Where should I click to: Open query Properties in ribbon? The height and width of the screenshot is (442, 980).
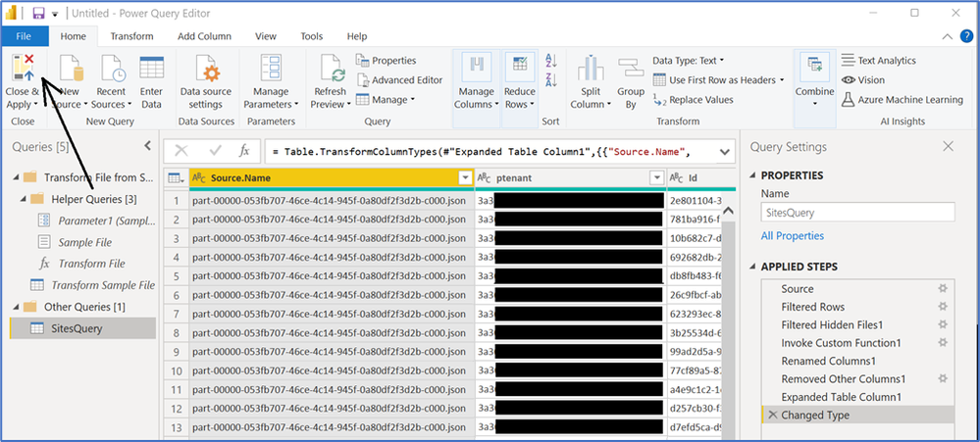pyautogui.click(x=386, y=61)
